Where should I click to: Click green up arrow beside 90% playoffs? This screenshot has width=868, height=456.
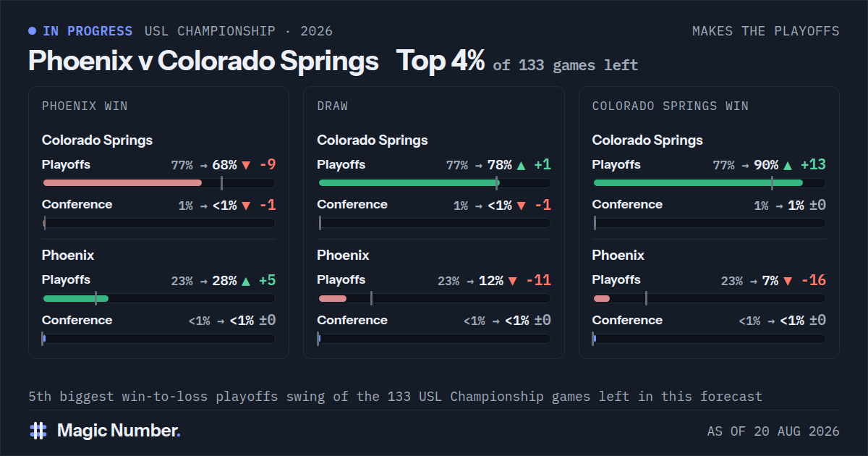[x=788, y=165]
